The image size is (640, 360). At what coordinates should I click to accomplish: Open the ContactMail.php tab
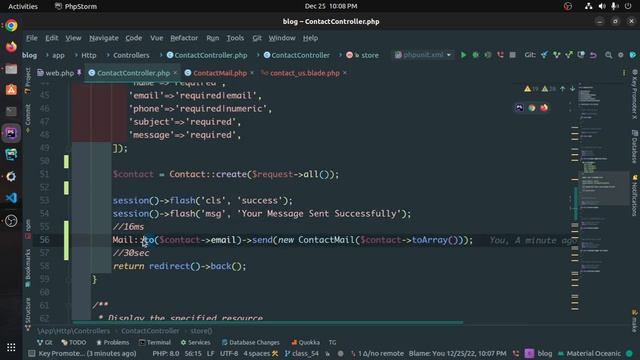220,73
